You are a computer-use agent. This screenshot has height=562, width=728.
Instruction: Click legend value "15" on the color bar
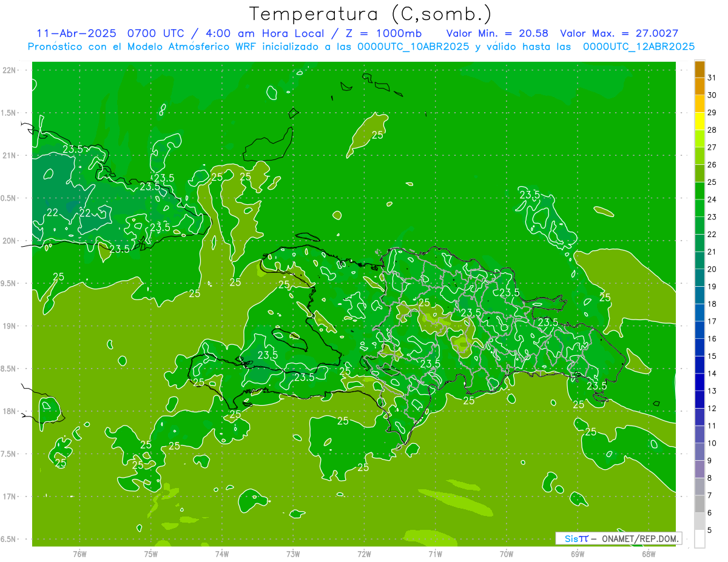coord(712,356)
